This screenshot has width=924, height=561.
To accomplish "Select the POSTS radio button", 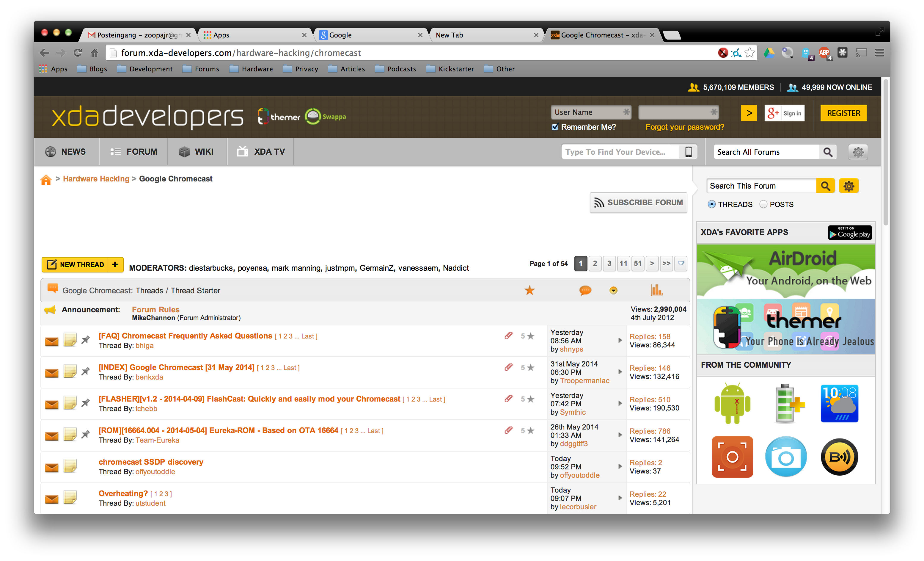I will 763,205.
